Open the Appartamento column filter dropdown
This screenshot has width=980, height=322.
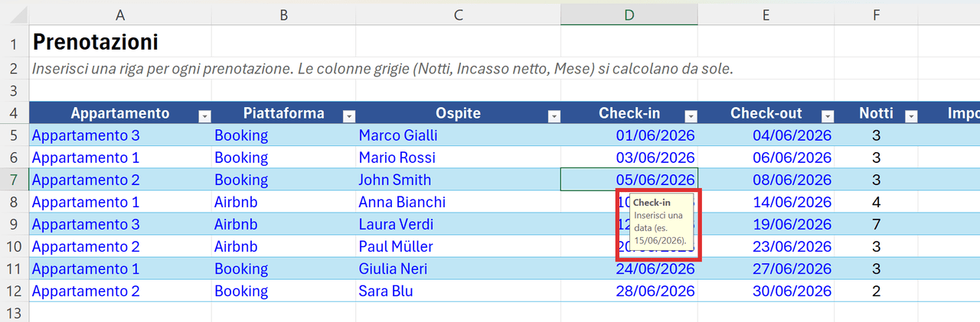pos(204,116)
